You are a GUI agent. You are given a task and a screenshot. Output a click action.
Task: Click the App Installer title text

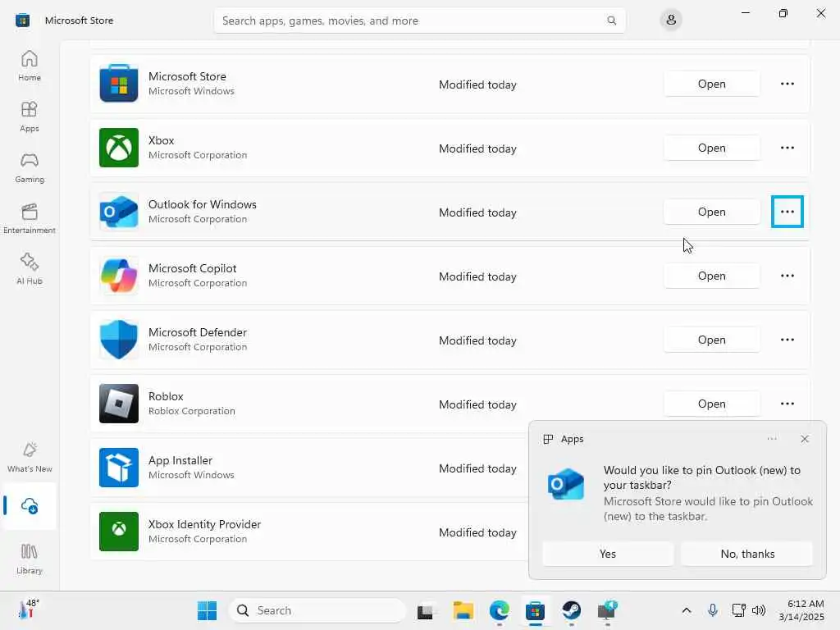click(180, 460)
